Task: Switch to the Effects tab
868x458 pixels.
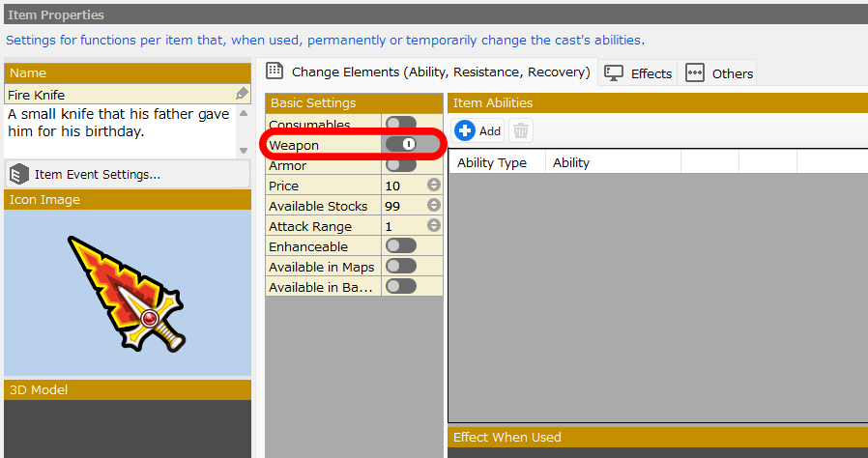Action: click(x=639, y=73)
